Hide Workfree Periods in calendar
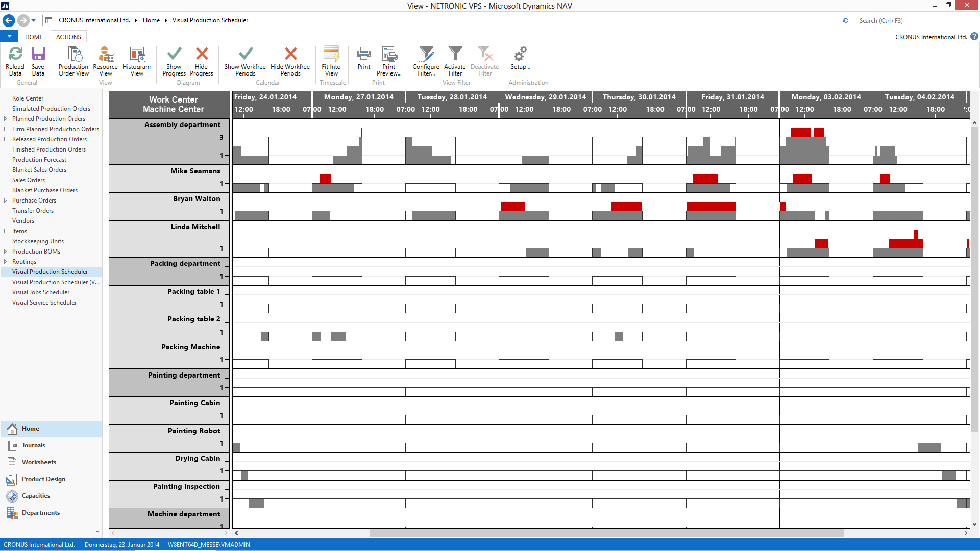 290,61
